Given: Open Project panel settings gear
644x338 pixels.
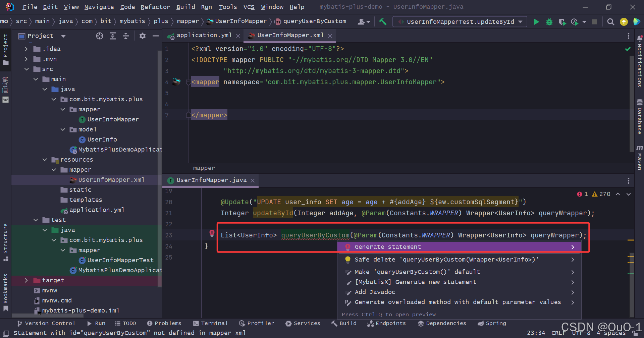Looking at the screenshot, I should click(143, 36).
